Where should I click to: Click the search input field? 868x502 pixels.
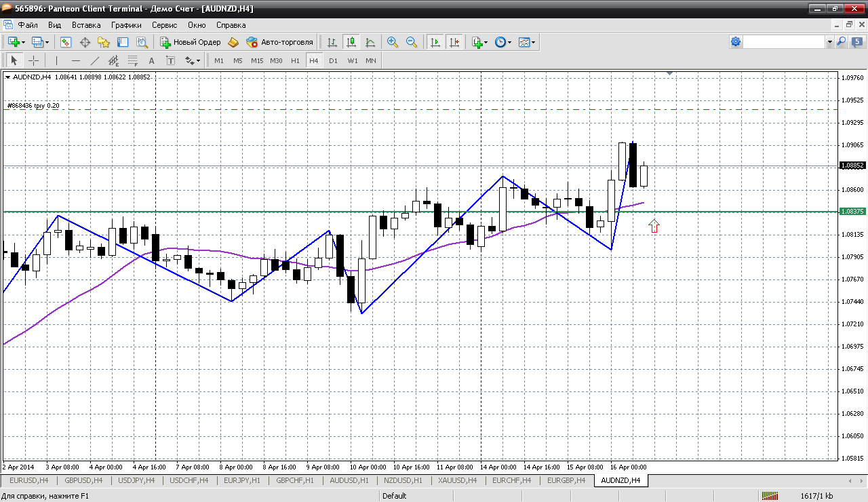pyautogui.click(x=784, y=42)
